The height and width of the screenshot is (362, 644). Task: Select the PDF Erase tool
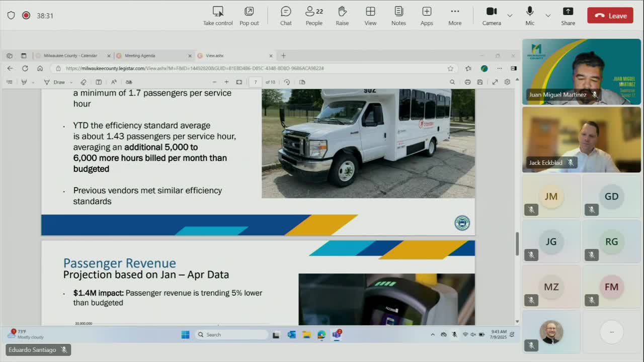pos(84,82)
